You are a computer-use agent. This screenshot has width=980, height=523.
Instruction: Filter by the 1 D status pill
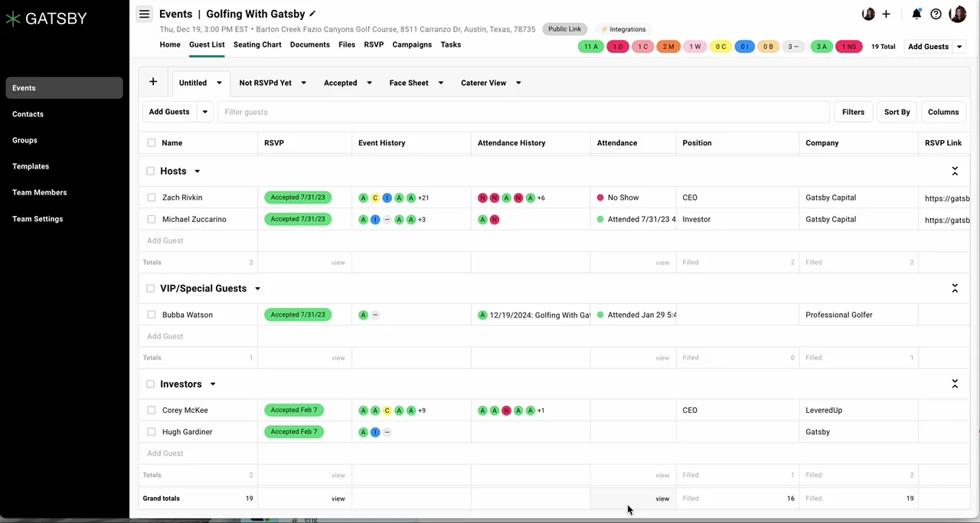pos(617,47)
